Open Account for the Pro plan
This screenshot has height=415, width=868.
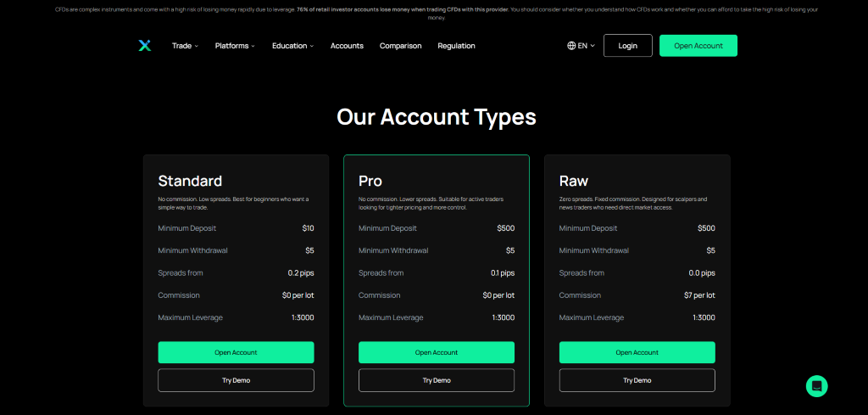437,352
